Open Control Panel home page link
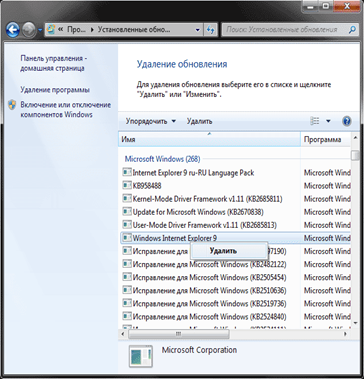Image resolution: width=364 pixels, height=379 pixels. pyautogui.click(x=53, y=63)
